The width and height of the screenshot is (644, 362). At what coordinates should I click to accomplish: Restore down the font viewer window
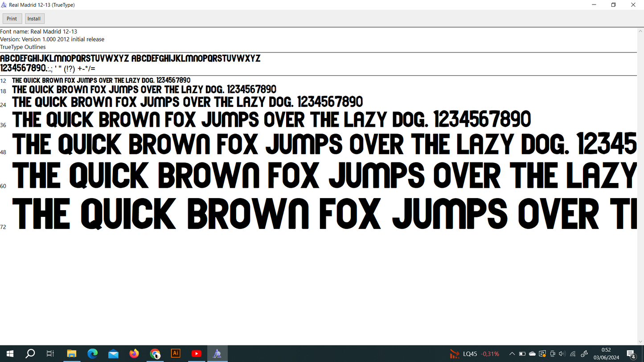click(614, 5)
